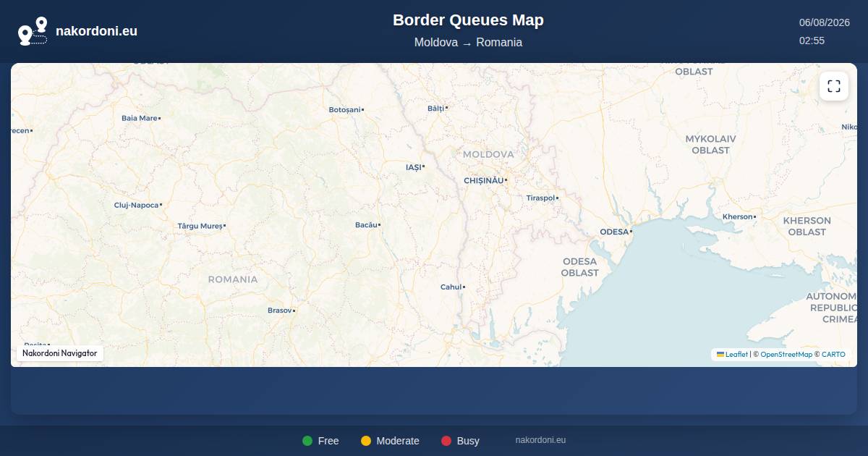
Task: Click the CHIȘINĂU city label on map
Action: click(483, 180)
